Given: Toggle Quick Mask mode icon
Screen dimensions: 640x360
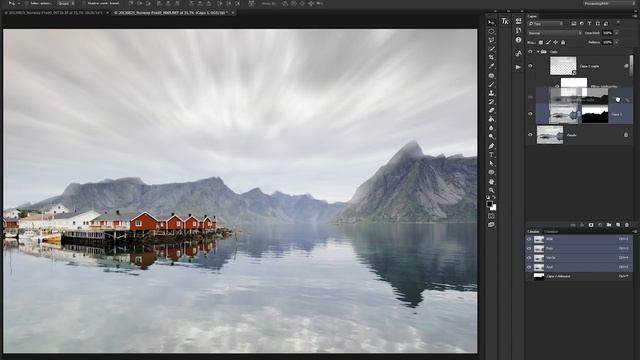Looking at the screenshot, I should tap(491, 216).
